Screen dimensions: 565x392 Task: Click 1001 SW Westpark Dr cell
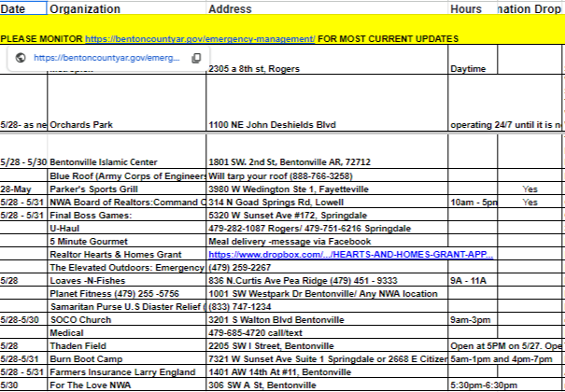coord(327,293)
